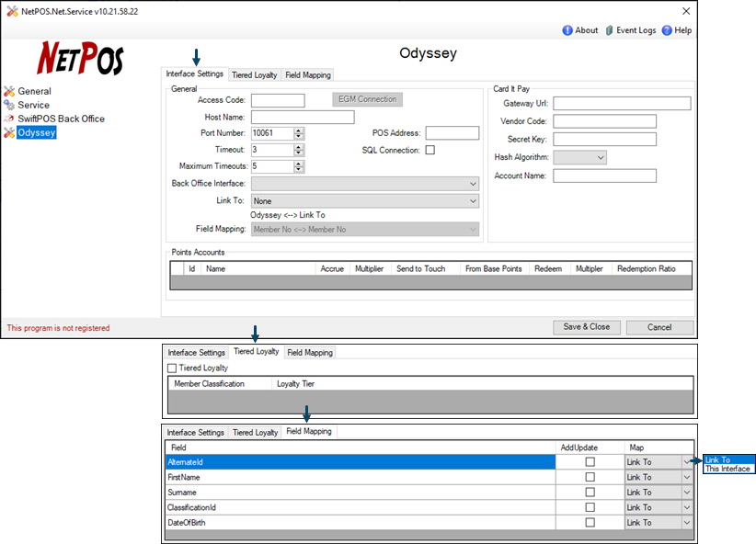Click the Help question mark icon
756x544 pixels.
668,30
